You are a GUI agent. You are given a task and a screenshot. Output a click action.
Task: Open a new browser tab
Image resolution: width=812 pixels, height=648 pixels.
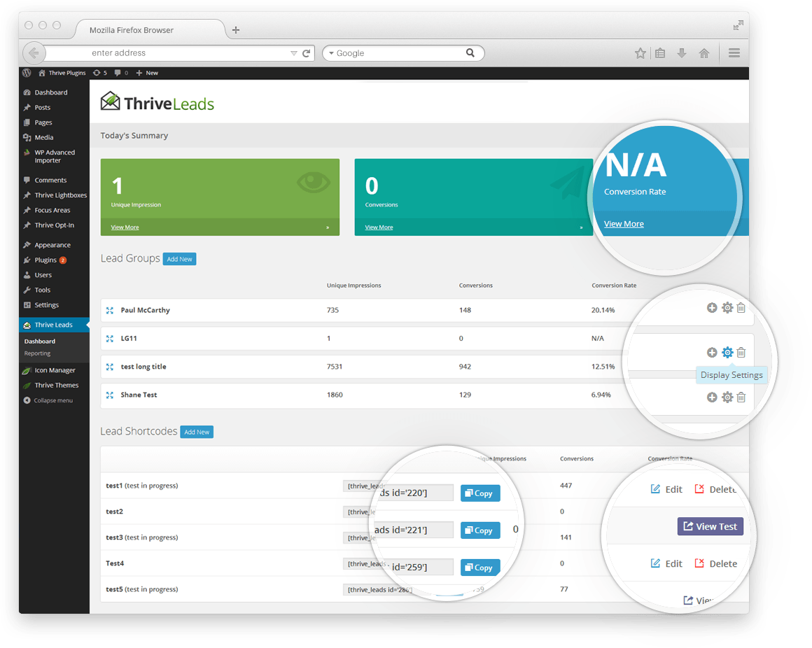point(236,30)
